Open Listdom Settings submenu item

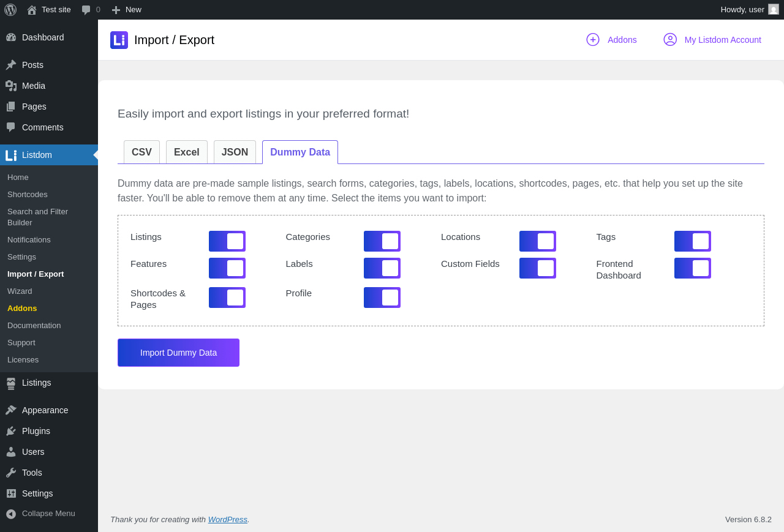pos(49,257)
